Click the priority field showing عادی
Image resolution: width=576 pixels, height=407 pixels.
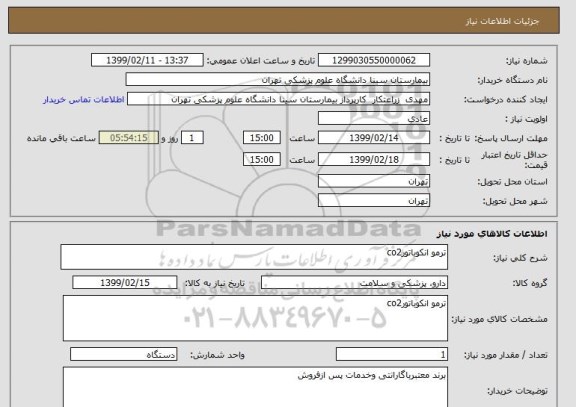374,119
